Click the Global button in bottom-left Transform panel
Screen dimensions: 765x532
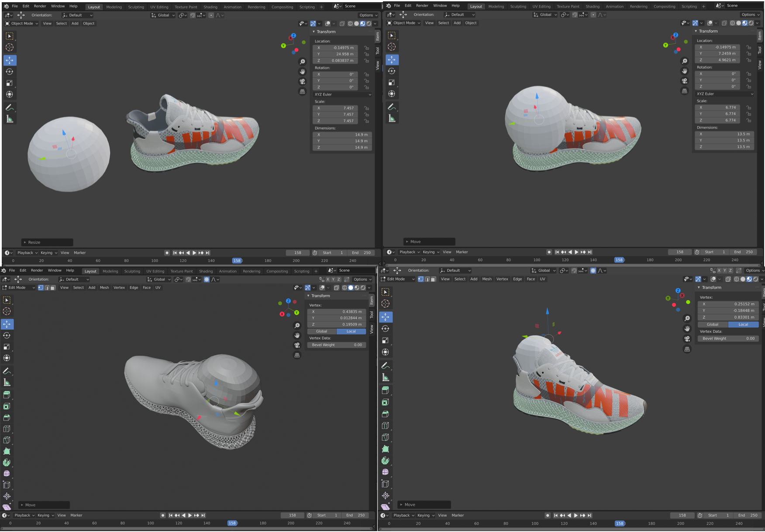tap(321, 332)
